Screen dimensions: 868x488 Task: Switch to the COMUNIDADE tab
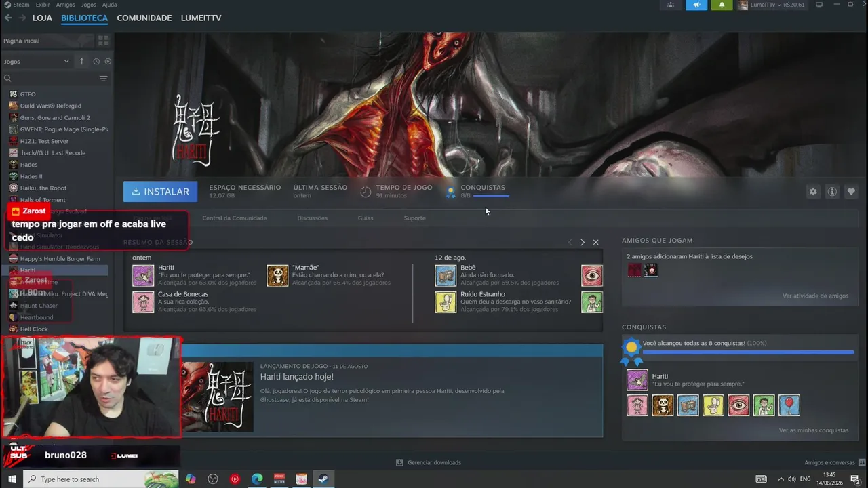point(144,18)
